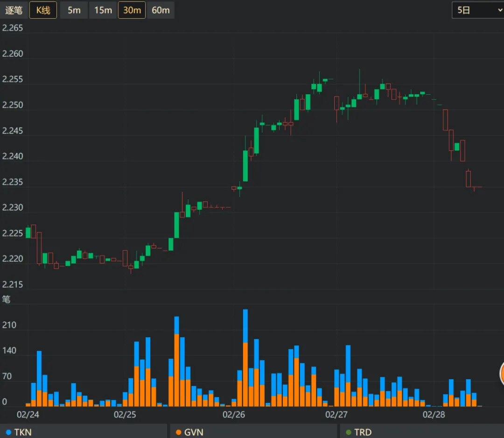Click the orange GVN legend dot
This screenshot has height=438, width=504.
(x=178, y=432)
